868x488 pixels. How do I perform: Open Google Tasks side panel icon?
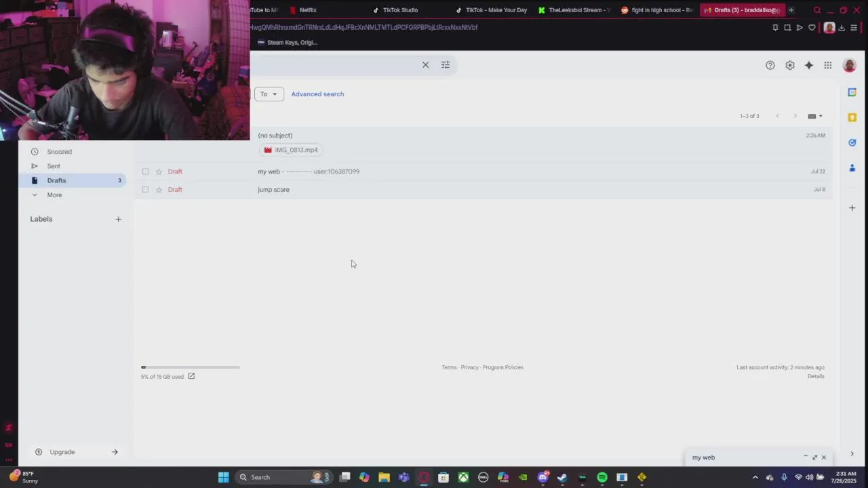pyautogui.click(x=852, y=142)
